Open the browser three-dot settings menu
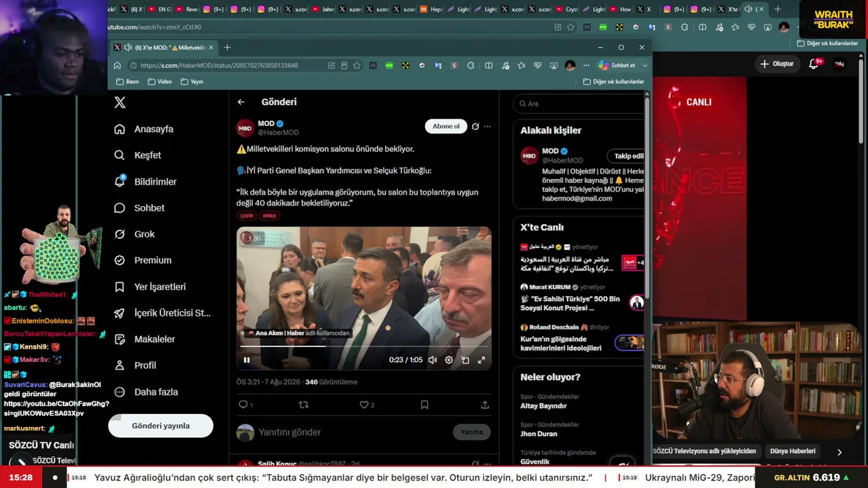868x488 pixels. click(585, 65)
